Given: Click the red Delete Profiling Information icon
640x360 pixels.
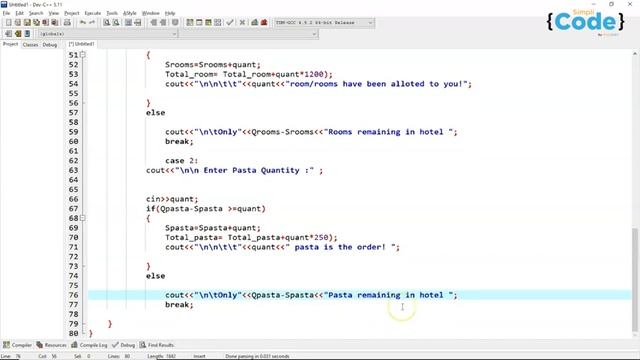Looking at the screenshot, I should (x=264, y=22).
